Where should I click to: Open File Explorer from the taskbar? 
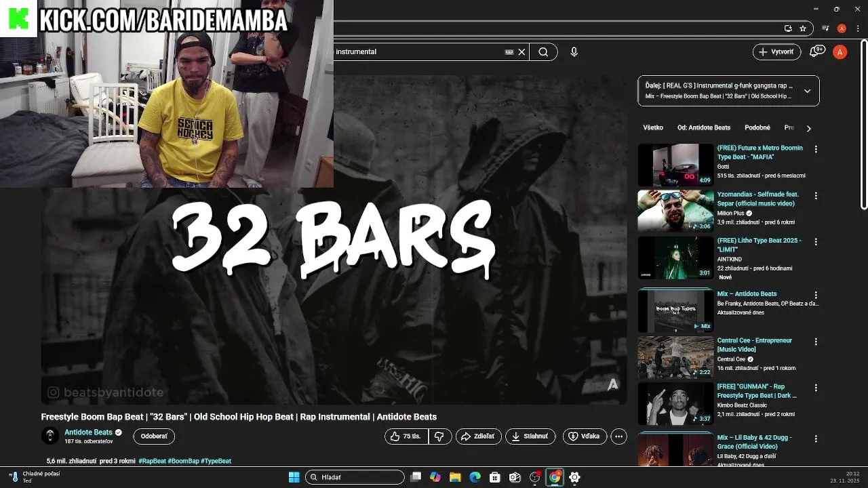[455, 477]
